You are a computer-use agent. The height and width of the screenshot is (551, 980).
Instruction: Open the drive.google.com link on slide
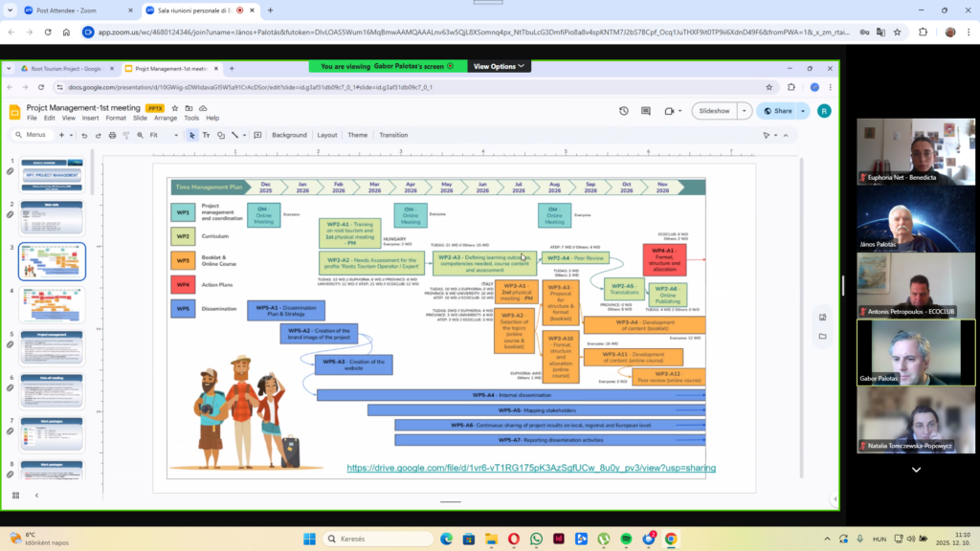tap(530, 468)
